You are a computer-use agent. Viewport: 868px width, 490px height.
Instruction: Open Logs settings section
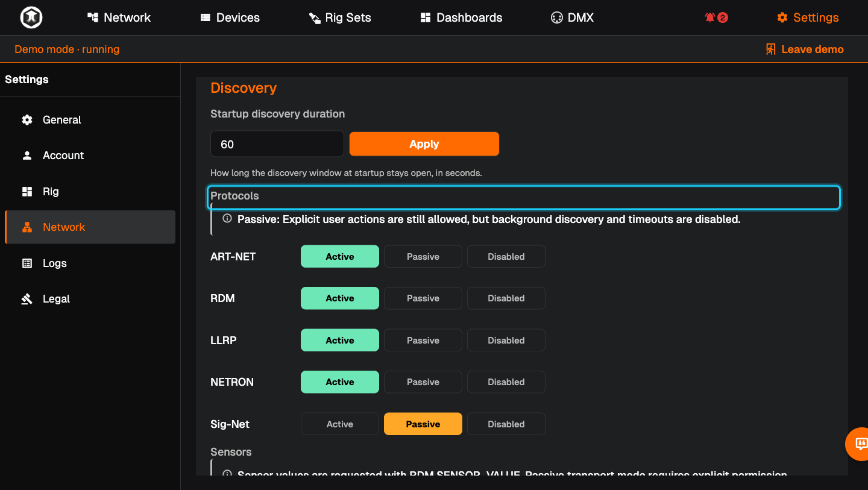click(x=90, y=263)
